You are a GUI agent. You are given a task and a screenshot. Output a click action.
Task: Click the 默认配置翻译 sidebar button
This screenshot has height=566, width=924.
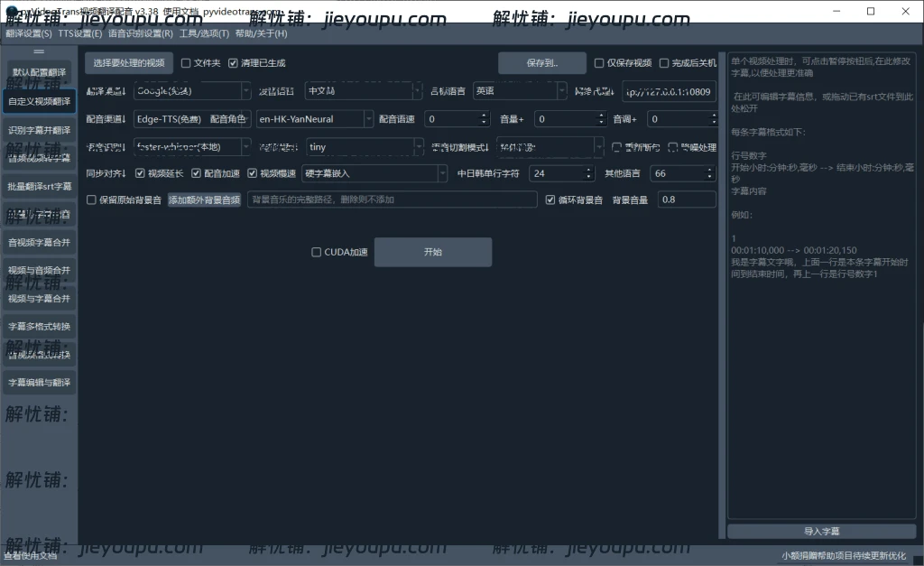tap(39, 72)
